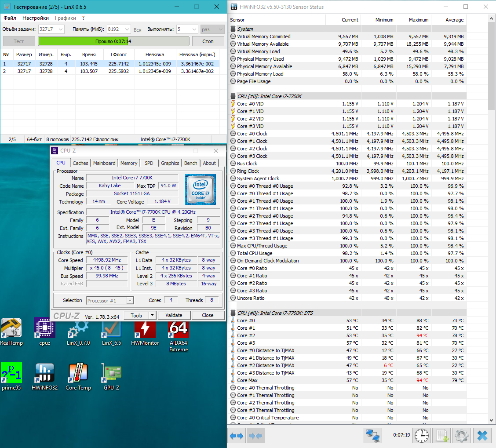Click Close button in CPU-Z
This screenshot has height=448, width=496.
(x=208, y=315)
